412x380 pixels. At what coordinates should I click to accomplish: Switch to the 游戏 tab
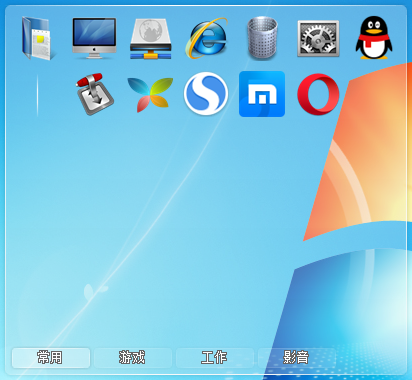[133, 358]
